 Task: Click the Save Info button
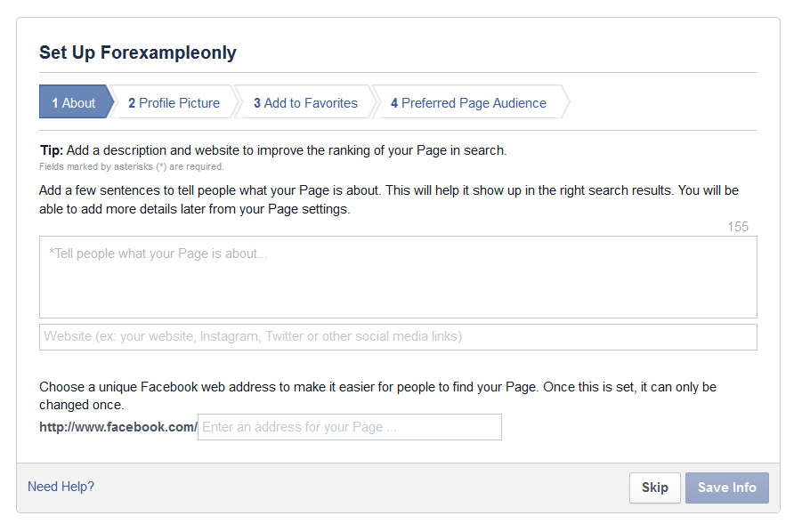coord(726,488)
